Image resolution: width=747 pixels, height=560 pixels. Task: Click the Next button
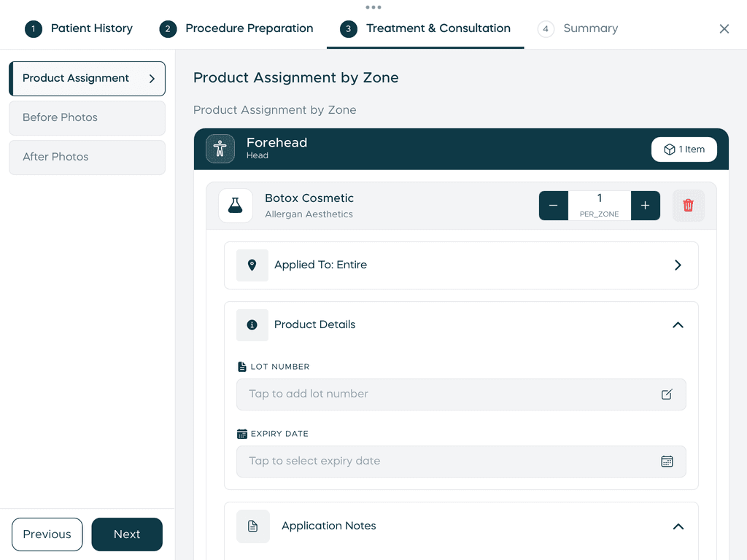pos(127,534)
